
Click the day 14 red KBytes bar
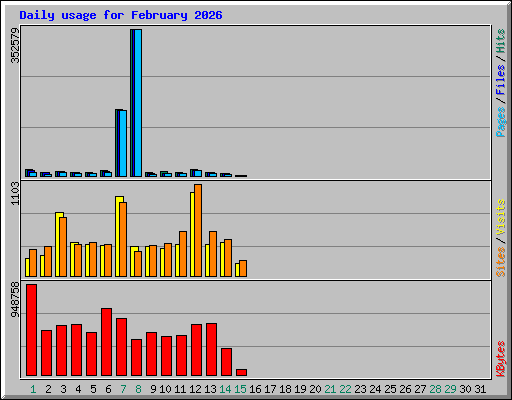coord(227,362)
